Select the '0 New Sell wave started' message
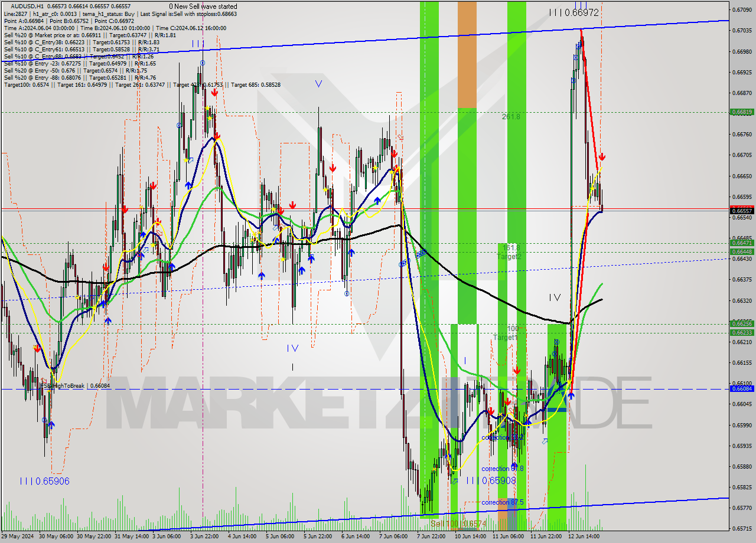Screen dimensions: 756x543 (x=204, y=6)
